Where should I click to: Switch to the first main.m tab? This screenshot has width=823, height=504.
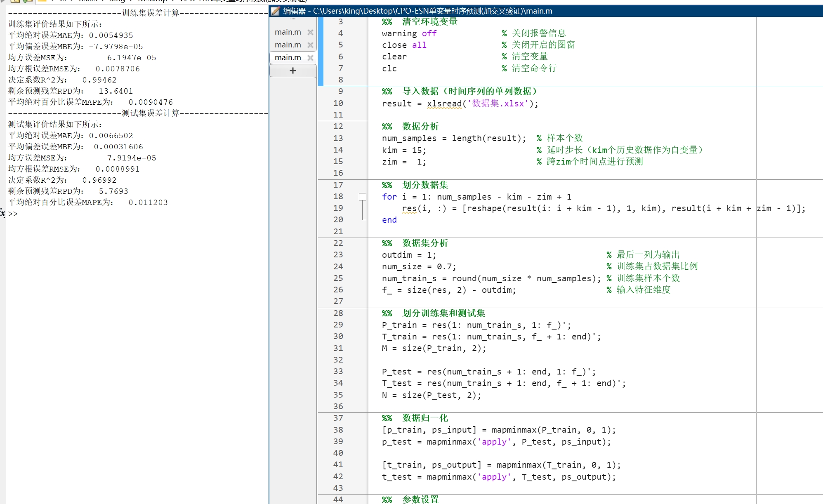[288, 32]
